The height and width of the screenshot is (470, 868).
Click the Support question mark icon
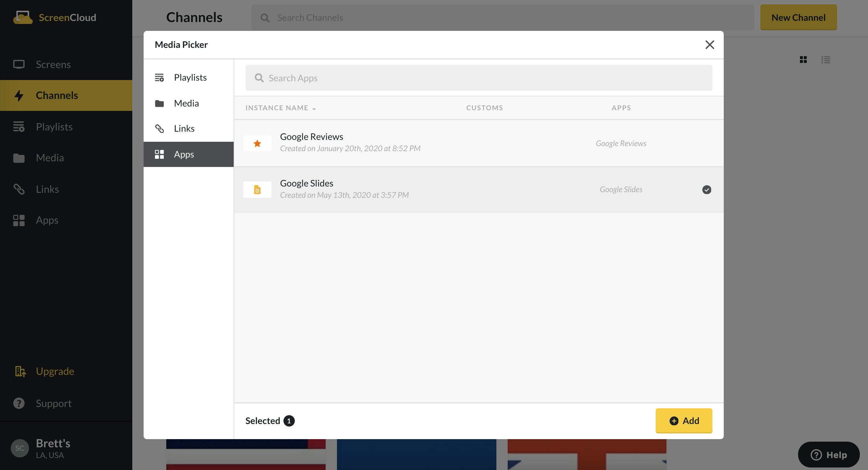19,403
